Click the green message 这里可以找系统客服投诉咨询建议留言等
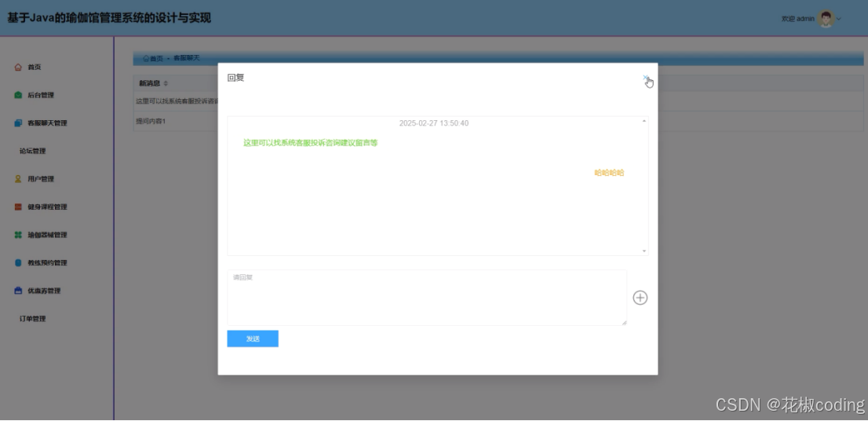Screen dimensions: 868x421 pyautogui.click(x=311, y=143)
